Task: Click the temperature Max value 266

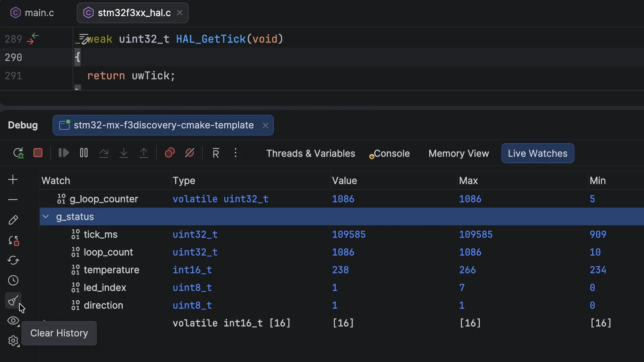Action: pyautogui.click(x=467, y=270)
